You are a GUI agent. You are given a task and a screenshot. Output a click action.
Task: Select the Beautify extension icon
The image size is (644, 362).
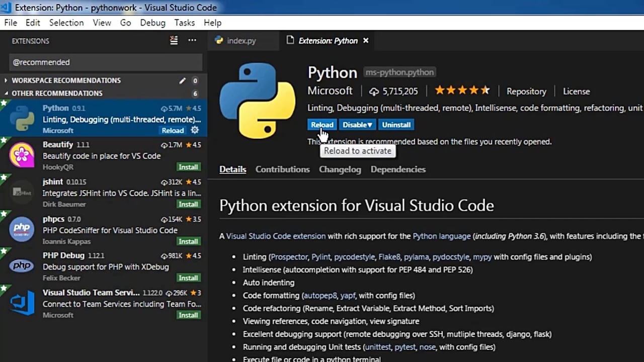pyautogui.click(x=22, y=155)
